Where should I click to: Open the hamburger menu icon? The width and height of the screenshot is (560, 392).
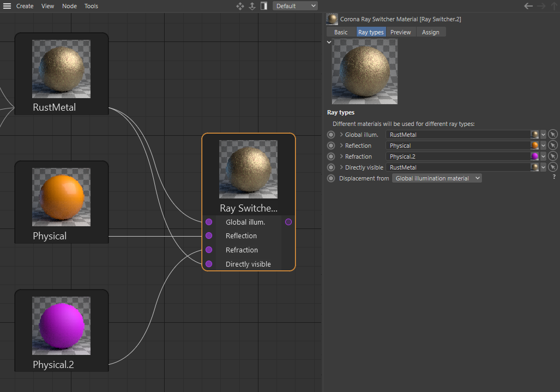[x=7, y=6]
